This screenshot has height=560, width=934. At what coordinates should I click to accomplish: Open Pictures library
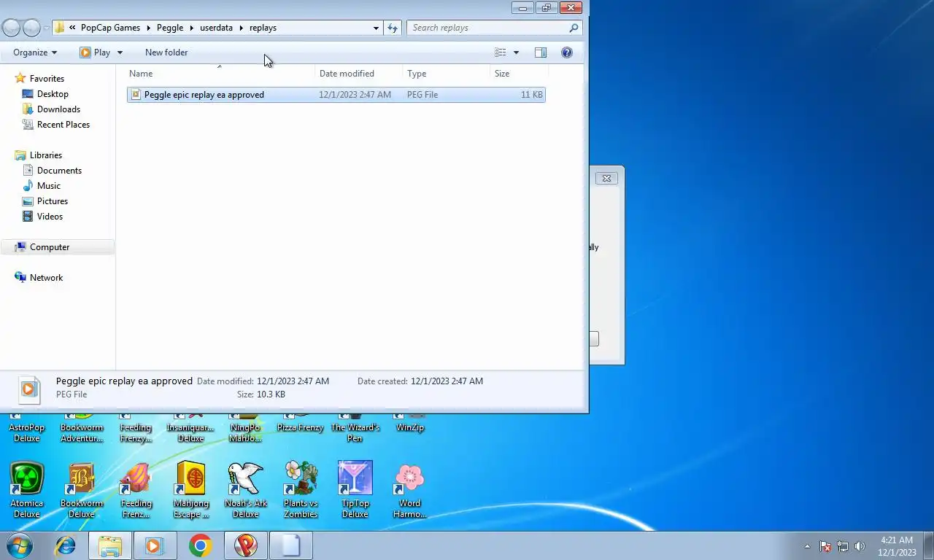(x=53, y=201)
